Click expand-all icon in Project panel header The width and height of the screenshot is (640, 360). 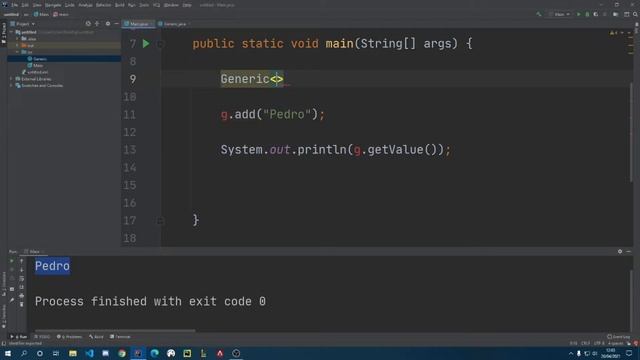click(97, 24)
